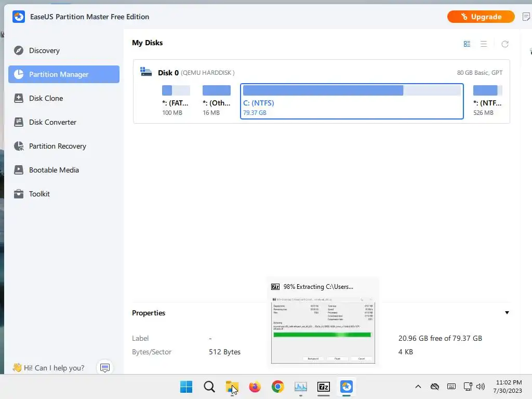This screenshot has width=532, height=399.
Task: Click the Partition Recovery icon
Action: point(19,146)
